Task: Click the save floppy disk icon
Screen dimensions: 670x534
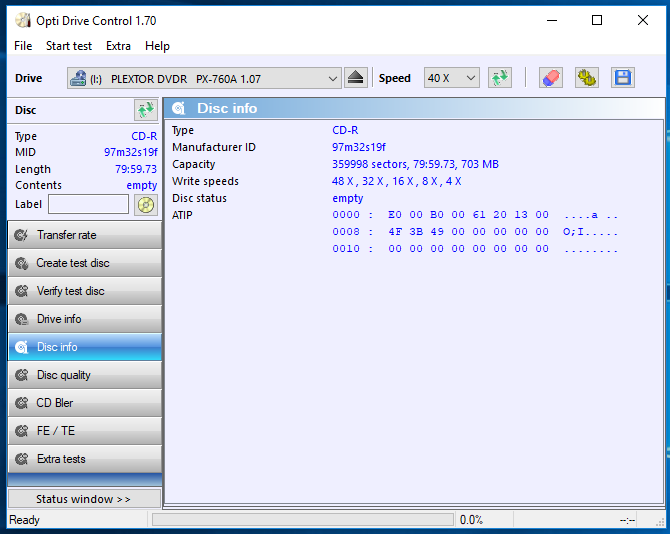Action: coord(623,78)
